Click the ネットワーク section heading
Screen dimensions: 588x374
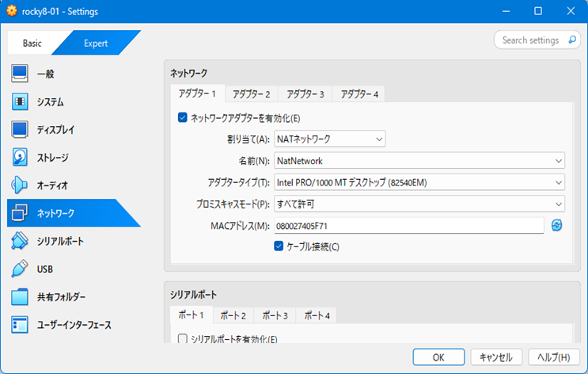pyautogui.click(x=188, y=73)
